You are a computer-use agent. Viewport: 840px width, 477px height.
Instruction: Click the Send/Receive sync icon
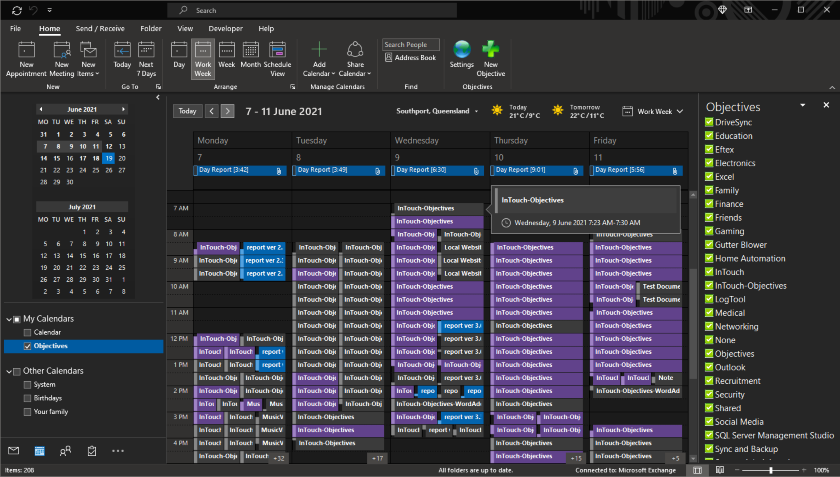coord(17,10)
